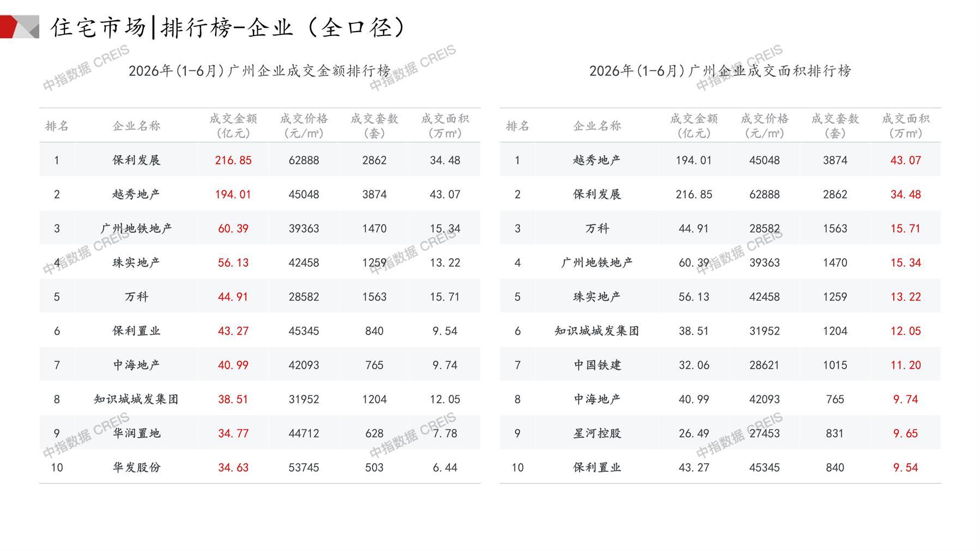Select "保利发展" in the 成交金额排行榜 table

(x=136, y=160)
